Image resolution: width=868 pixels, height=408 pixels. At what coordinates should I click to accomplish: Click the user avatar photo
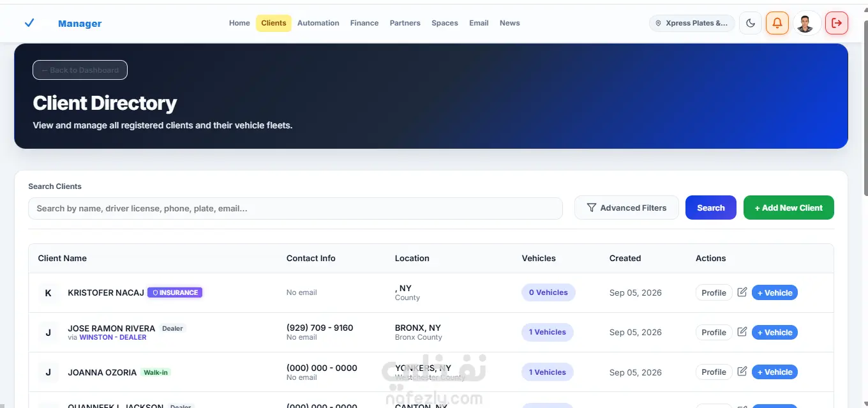(805, 23)
